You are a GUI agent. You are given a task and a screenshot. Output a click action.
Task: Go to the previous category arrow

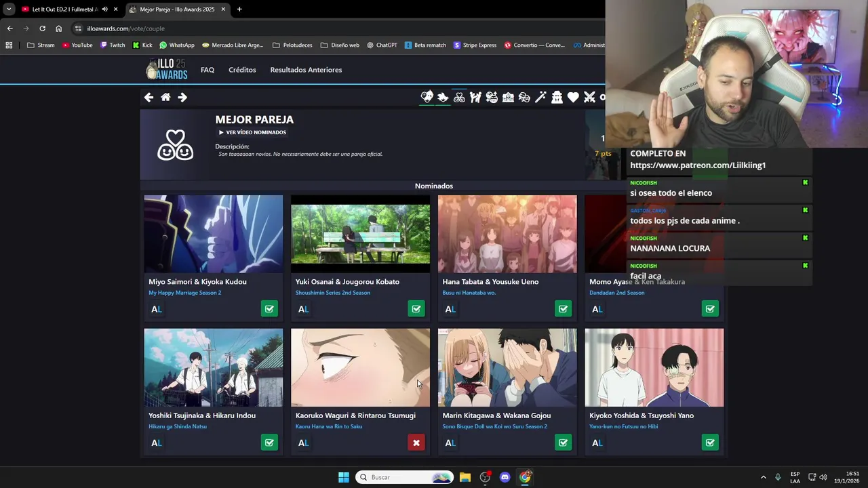pos(149,98)
